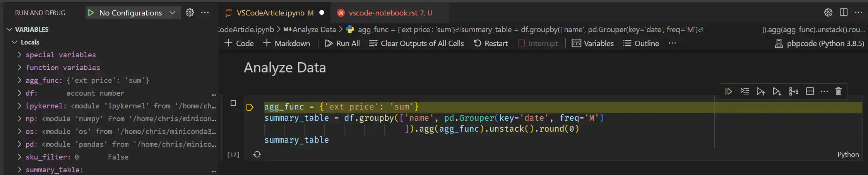The image size is (868, 175).
Task: Change cell language from Python
Action: (848, 154)
